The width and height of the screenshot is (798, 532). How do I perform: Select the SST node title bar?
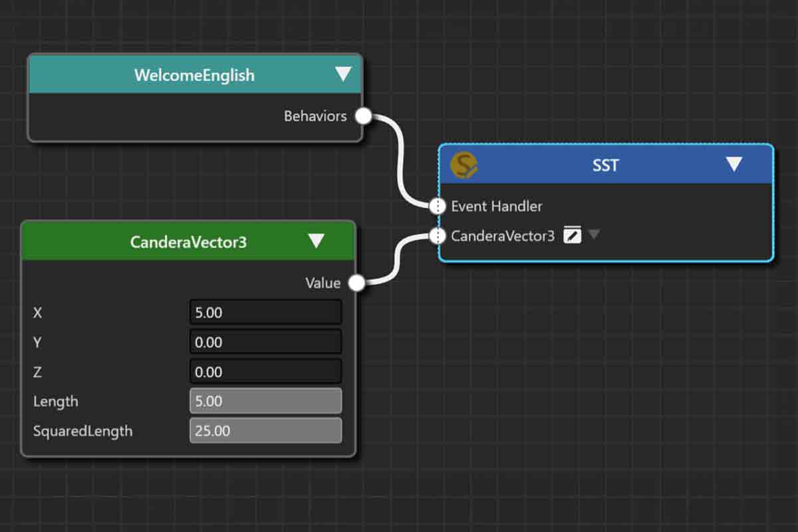(x=605, y=166)
